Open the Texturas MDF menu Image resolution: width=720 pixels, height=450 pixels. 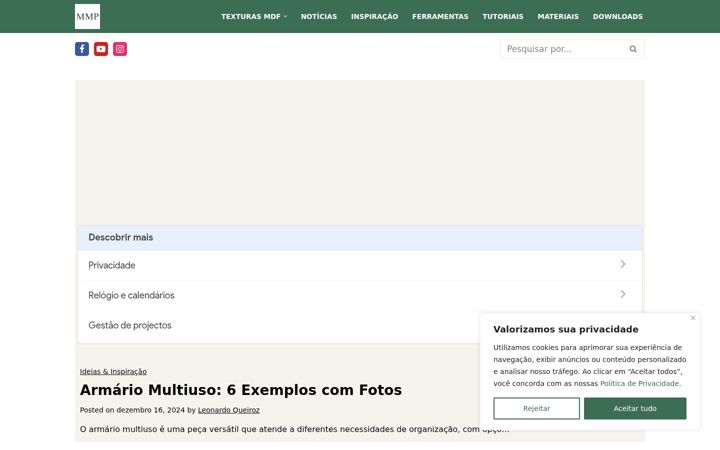coord(251,17)
